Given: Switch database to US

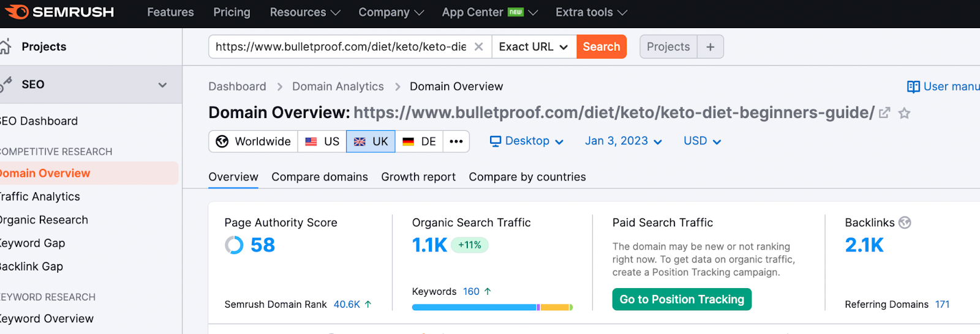Looking at the screenshot, I should point(322,141).
